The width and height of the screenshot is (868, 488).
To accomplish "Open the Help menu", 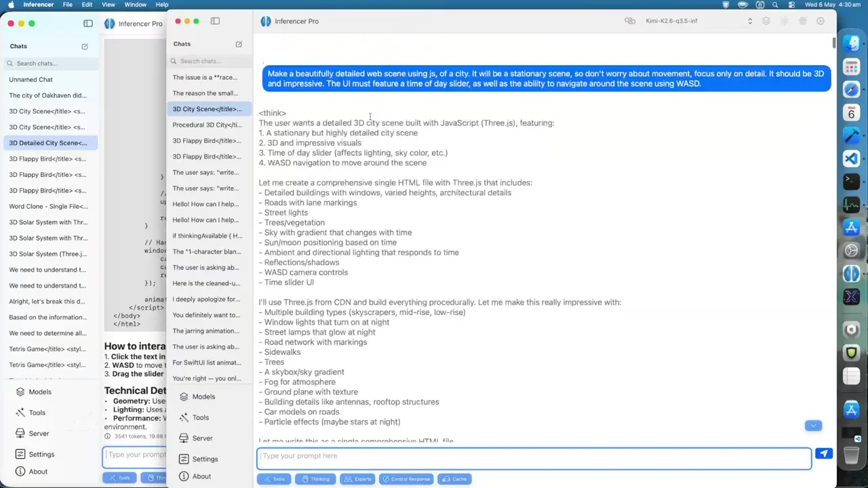I will (162, 5).
